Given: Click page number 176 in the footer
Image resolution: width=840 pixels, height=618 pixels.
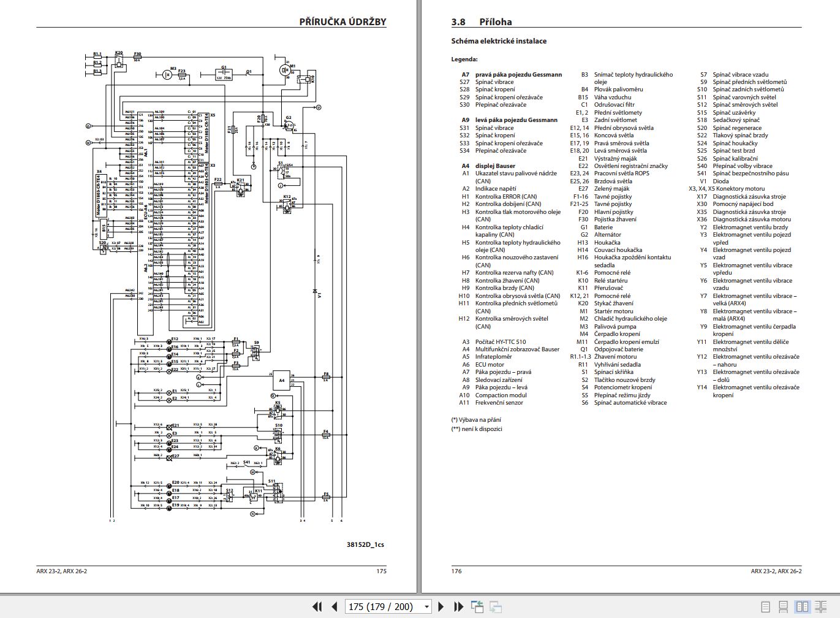Looking at the screenshot, I should pyautogui.click(x=455, y=571).
